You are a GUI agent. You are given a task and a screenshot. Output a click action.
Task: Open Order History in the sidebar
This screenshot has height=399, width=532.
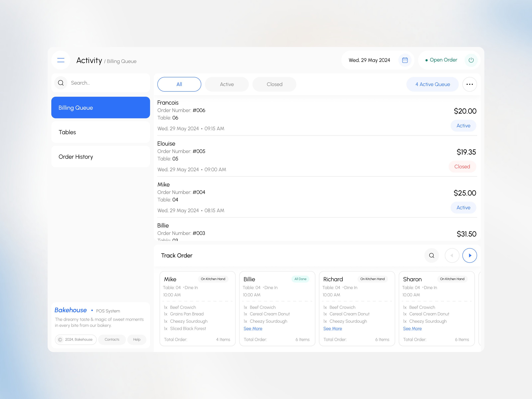(101, 157)
